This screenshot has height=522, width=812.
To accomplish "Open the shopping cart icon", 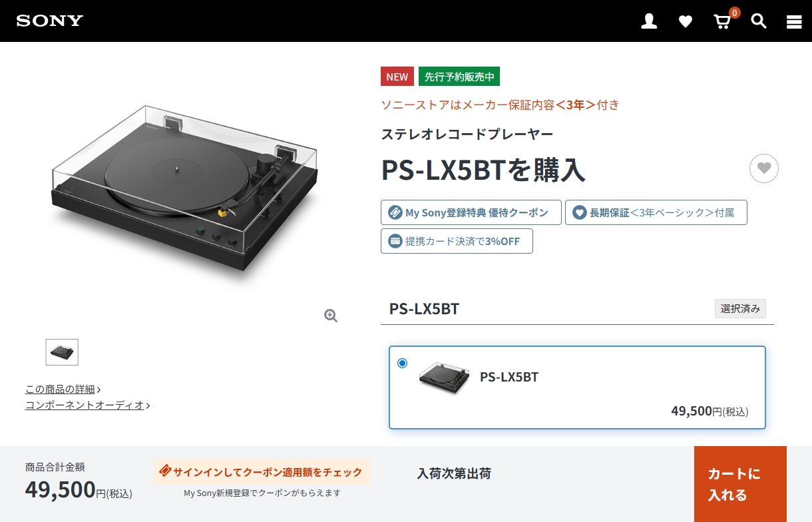I will click(723, 21).
